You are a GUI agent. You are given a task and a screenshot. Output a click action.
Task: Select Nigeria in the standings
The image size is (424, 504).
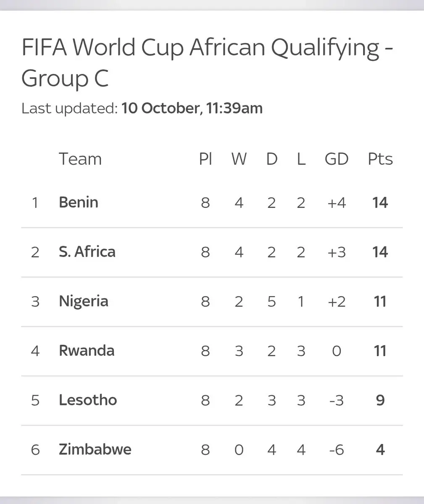pyautogui.click(x=84, y=302)
